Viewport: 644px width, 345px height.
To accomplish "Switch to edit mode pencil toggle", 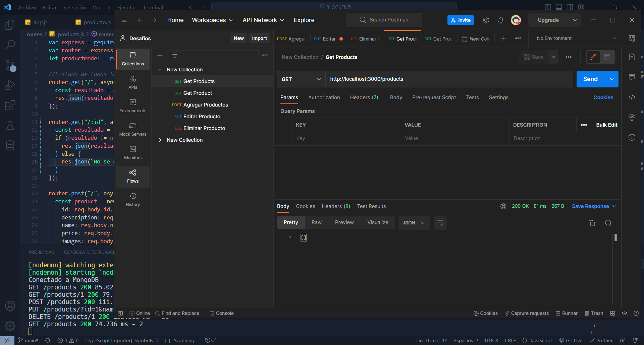I will click(593, 57).
